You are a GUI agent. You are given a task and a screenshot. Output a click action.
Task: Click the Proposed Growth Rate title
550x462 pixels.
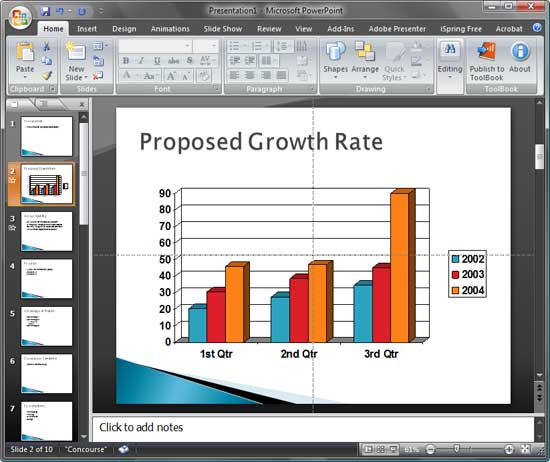[261, 142]
